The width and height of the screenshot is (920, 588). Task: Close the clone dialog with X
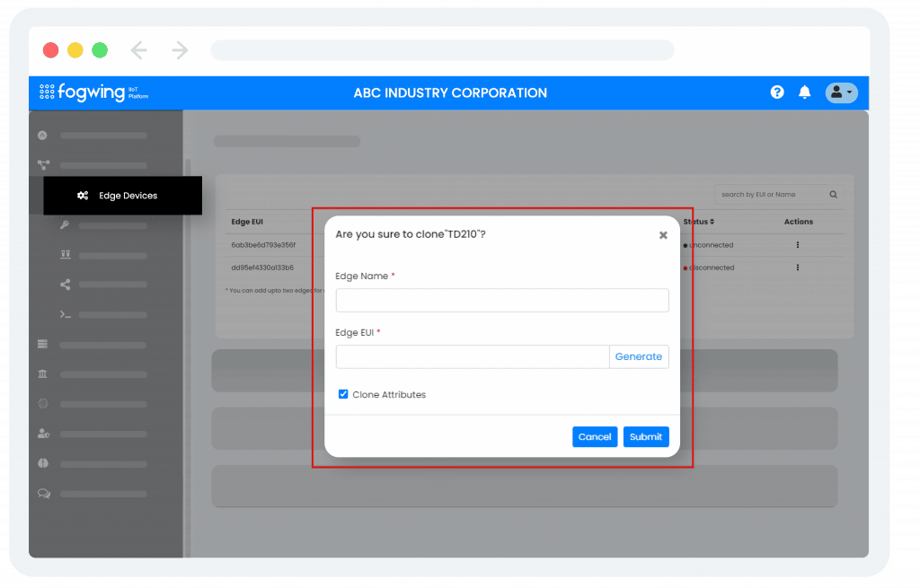(663, 235)
